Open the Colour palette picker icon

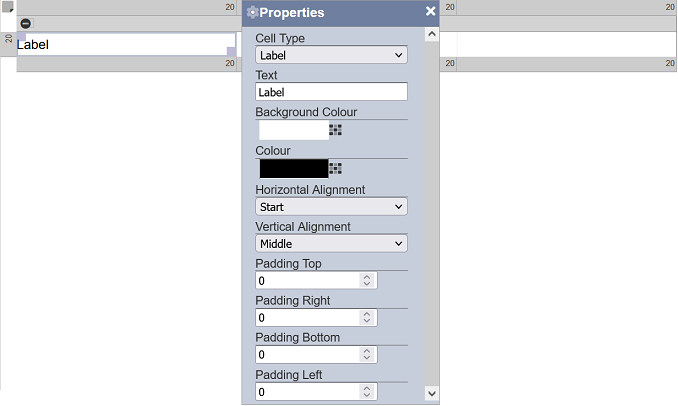tap(336, 168)
